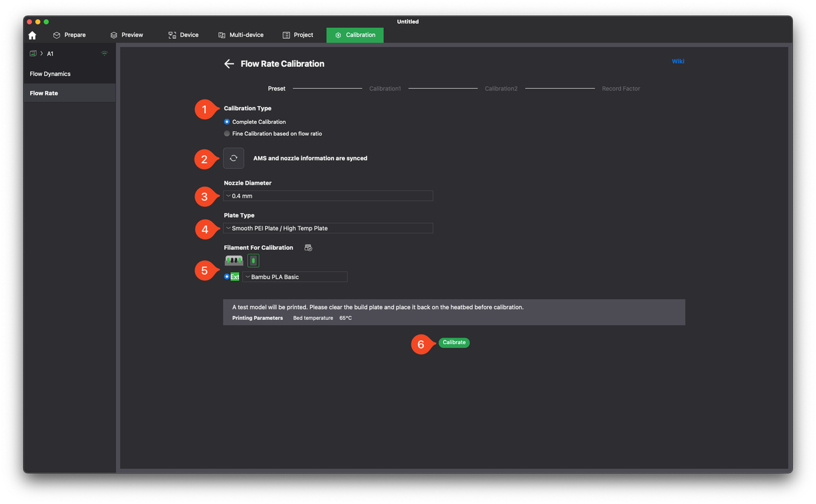Image resolution: width=816 pixels, height=504 pixels.
Task: Select the AMS unit filament icon
Action: coord(234,261)
